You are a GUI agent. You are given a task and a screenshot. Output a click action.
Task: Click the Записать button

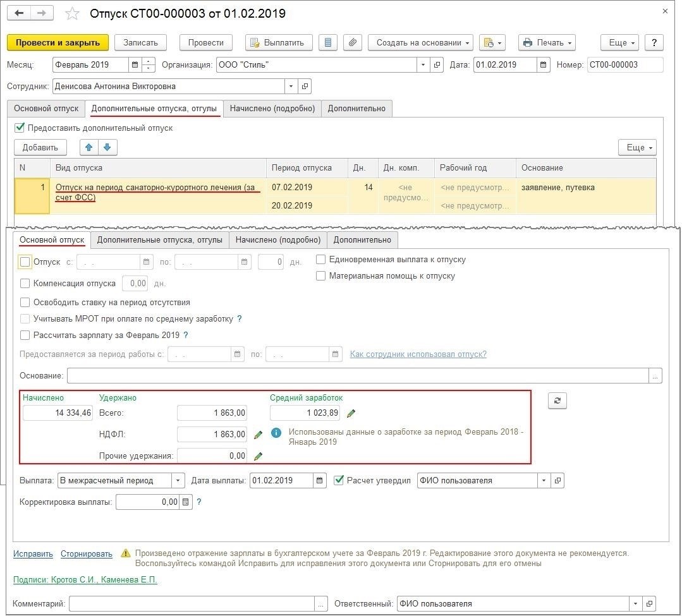(140, 42)
